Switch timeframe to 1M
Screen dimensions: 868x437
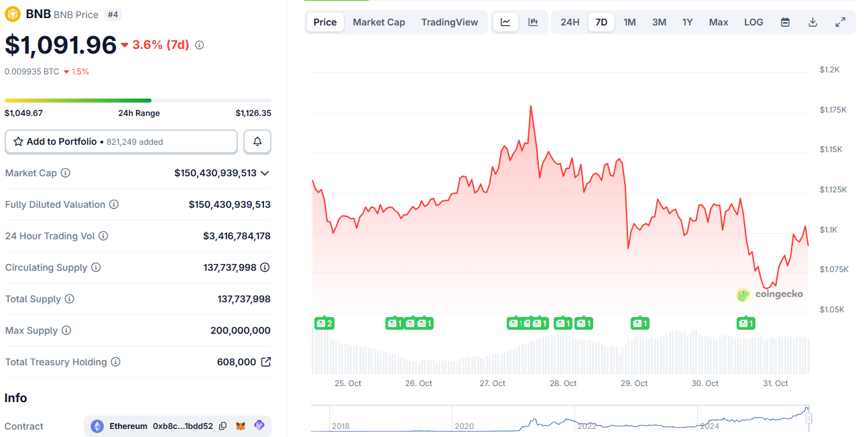tap(629, 21)
